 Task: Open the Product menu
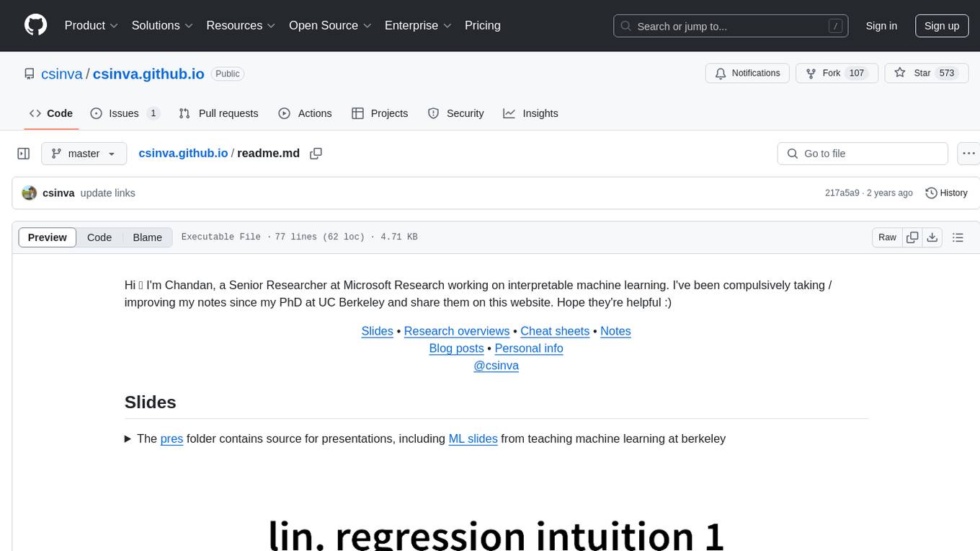[x=92, y=25]
